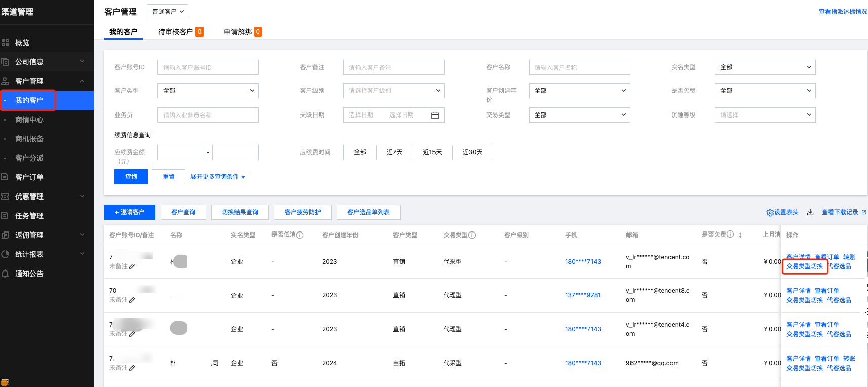Image resolution: width=868 pixels, height=387 pixels.
Task: Click the 客户选品单列表 button
Action: [369, 212]
